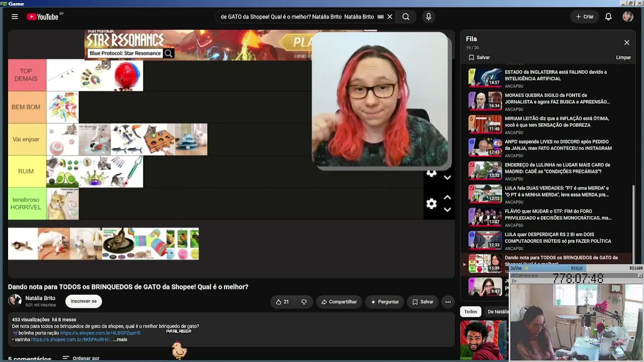Start voice search with the microphone
Viewport: 644px width, 362px height.
(429, 17)
